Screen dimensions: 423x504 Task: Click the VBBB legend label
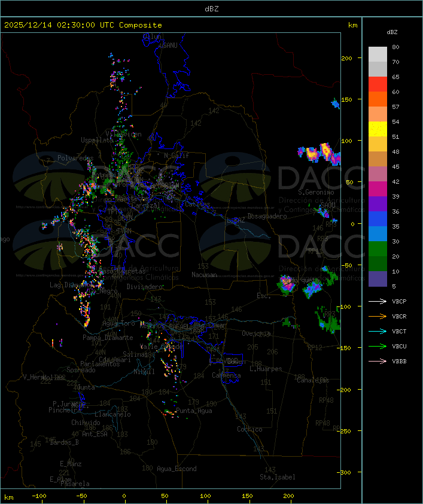click(x=399, y=362)
